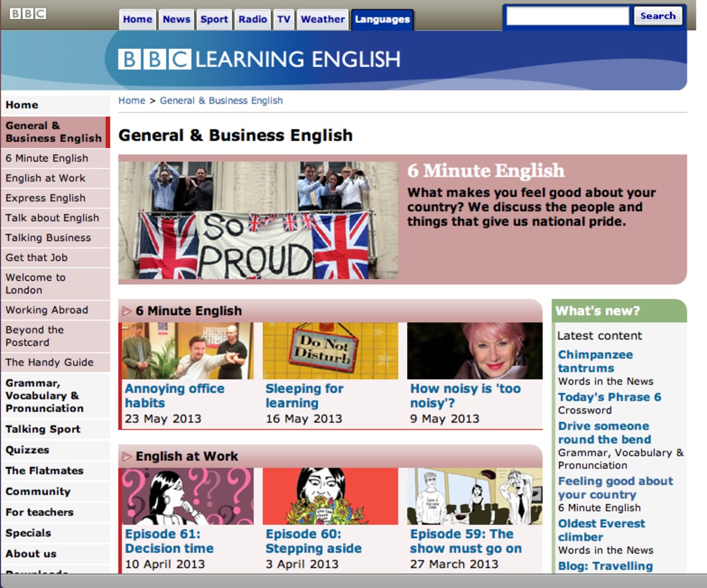Viewport: 707px width, 588px height.
Task: Open the Home tab in top navigation
Action: click(x=137, y=19)
